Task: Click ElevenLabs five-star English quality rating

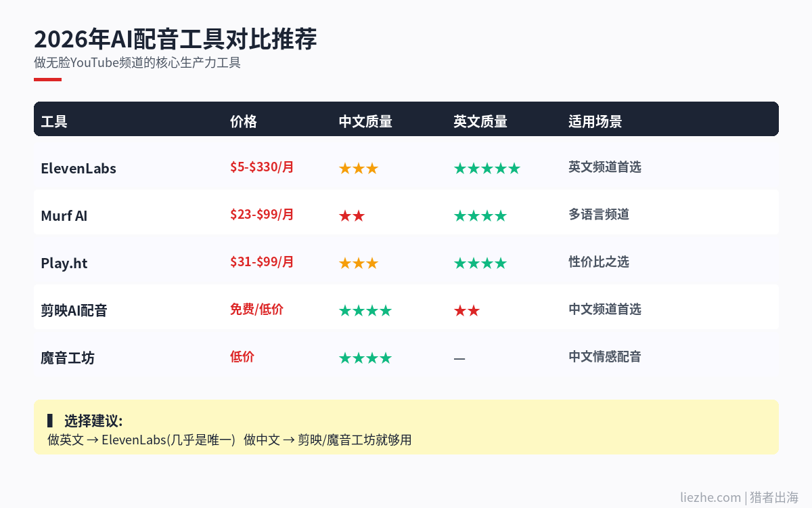Action: tap(487, 169)
